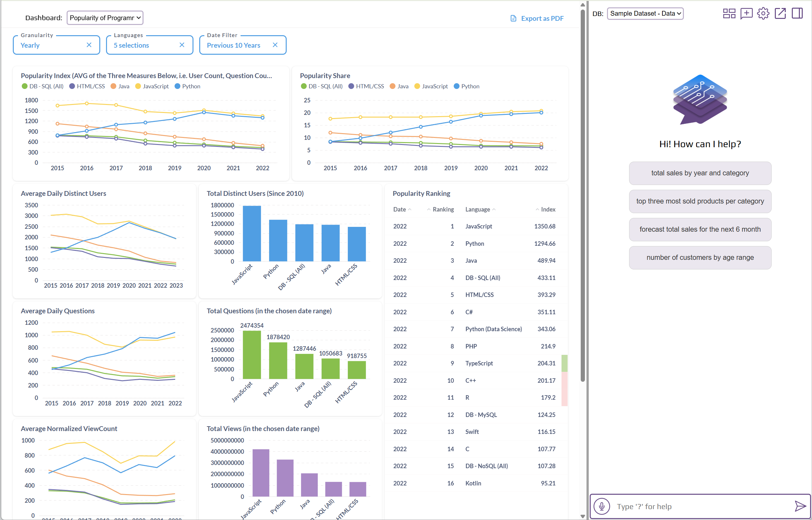Screen dimensions: 812x520
Task: Collapse the side panel with the panel icon
Action: [x=798, y=13]
